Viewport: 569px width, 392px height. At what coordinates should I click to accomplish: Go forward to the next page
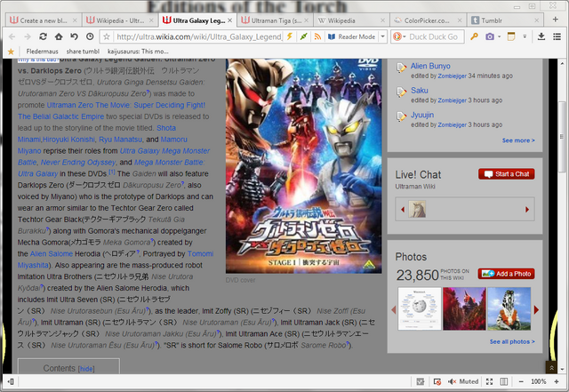click(28, 36)
